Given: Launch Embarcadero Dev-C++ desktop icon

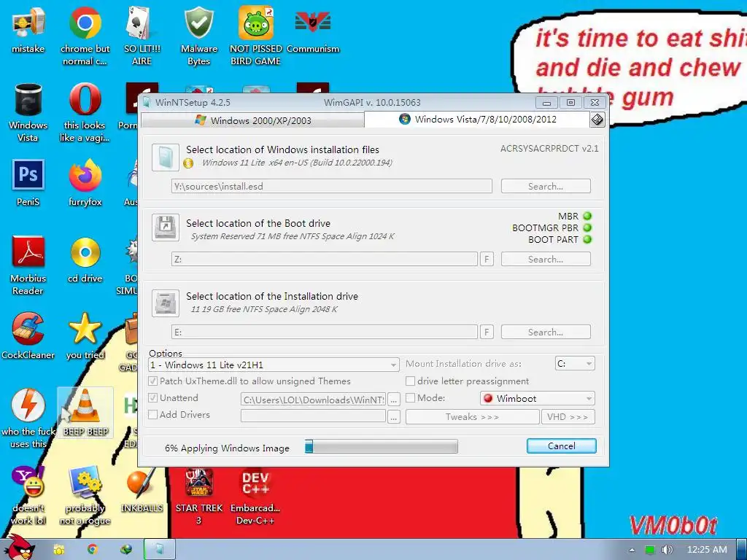Looking at the screenshot, I should pyautogui.click(x=256, y=495).
